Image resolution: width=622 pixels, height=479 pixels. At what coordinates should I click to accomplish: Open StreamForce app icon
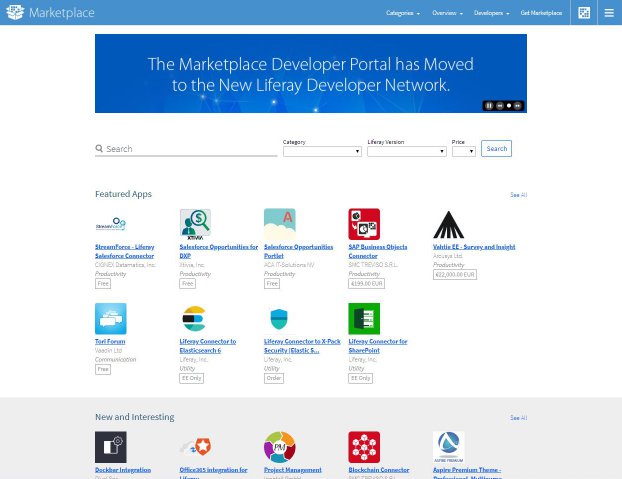(111, 224)
